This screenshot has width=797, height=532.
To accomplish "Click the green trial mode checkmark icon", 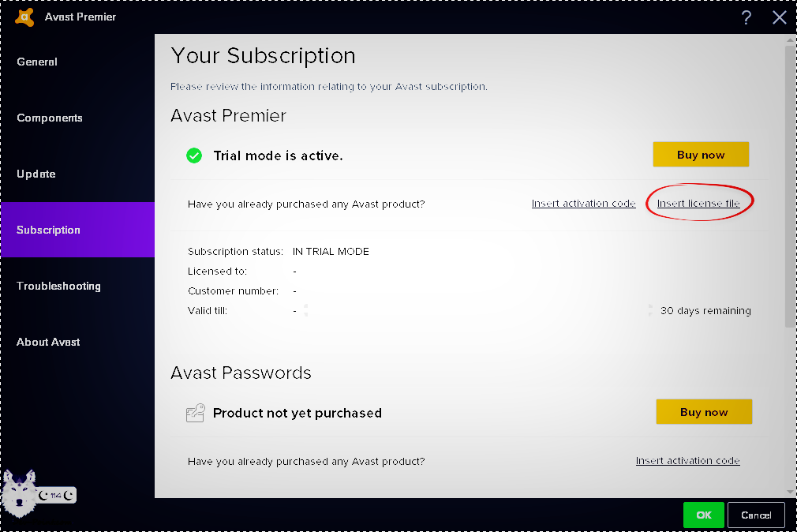I will pyautogui.click(x=194, y=155).
